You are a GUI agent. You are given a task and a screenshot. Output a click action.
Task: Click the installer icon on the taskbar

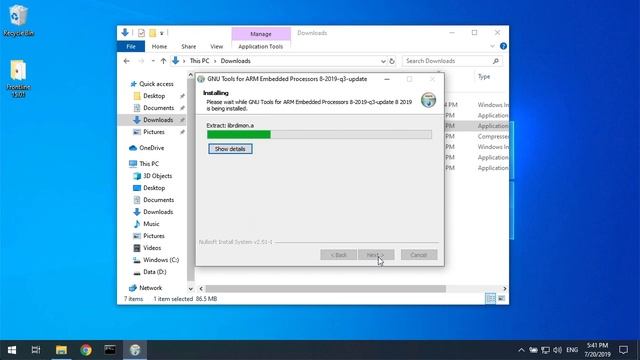(135, 350)
